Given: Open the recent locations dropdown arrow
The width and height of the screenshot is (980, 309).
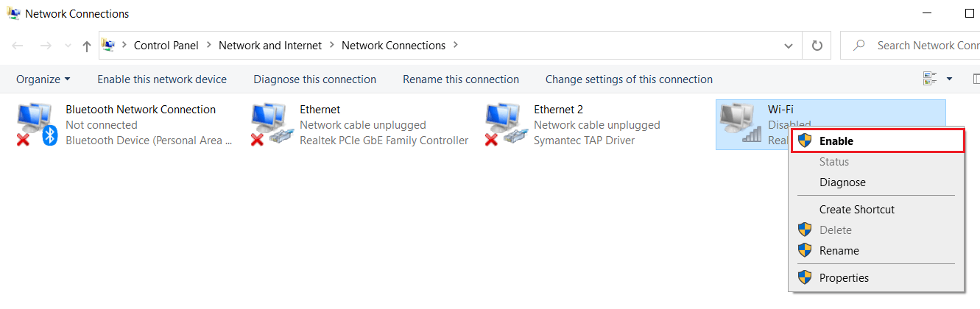Looking at the screenshot, I should pyautogui.click(x=67, y=46).
